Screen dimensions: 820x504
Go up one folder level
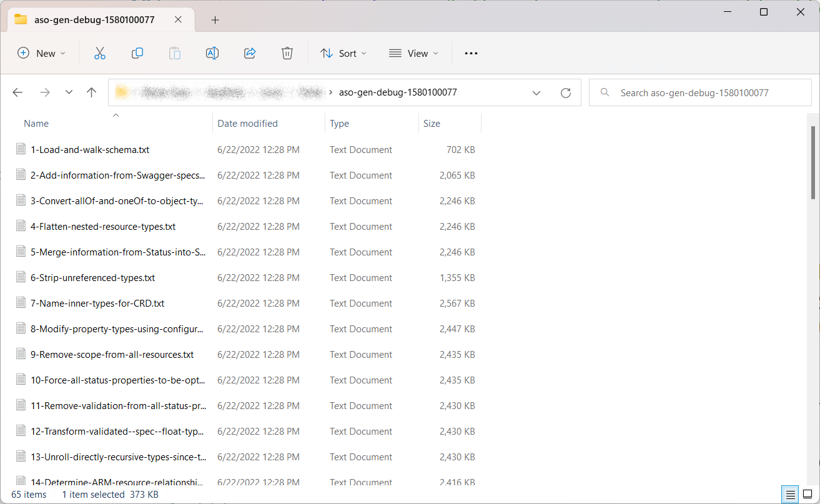pos(92,92)
